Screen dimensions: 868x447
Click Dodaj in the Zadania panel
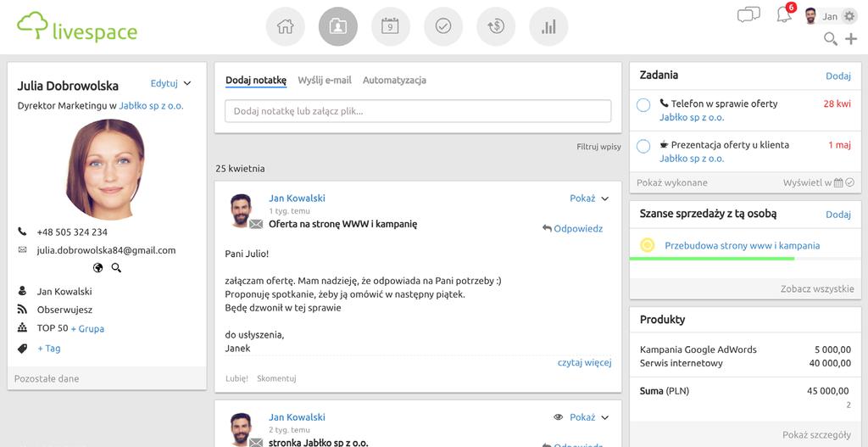(x=838, y=75)
